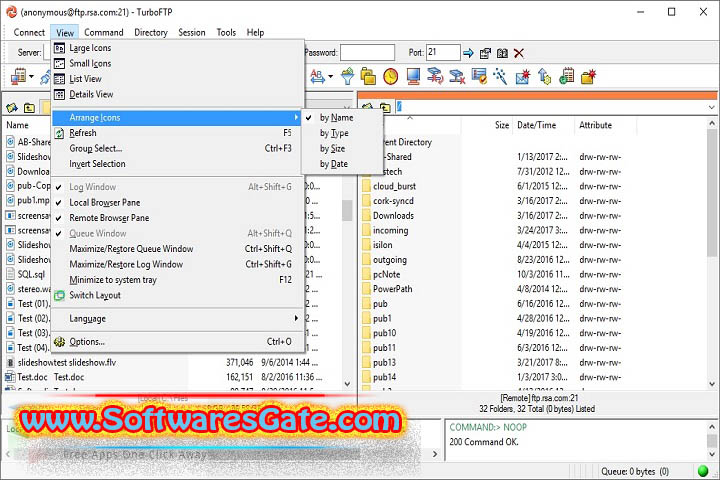Select arrange icons by Type
Screen dimensions: 720x480
pos(342,133)
